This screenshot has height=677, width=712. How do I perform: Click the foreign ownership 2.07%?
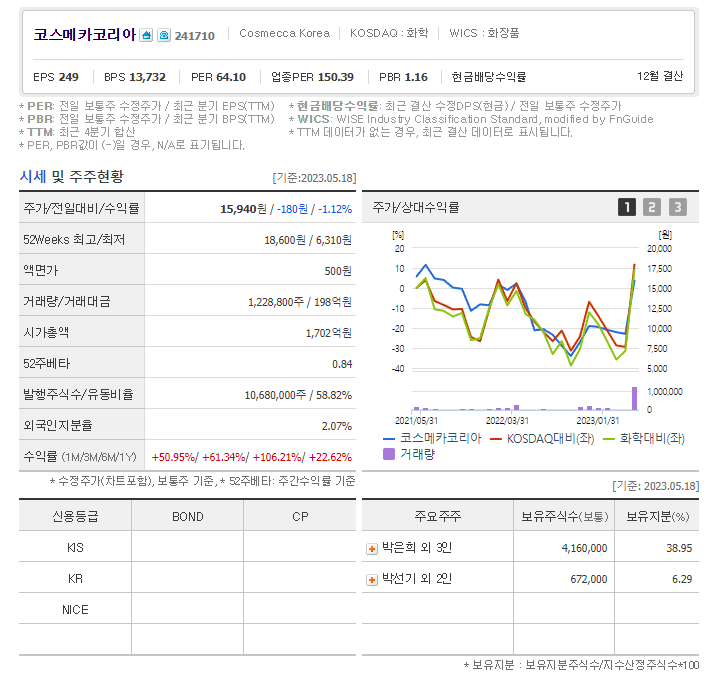click(x=336, y=426)
